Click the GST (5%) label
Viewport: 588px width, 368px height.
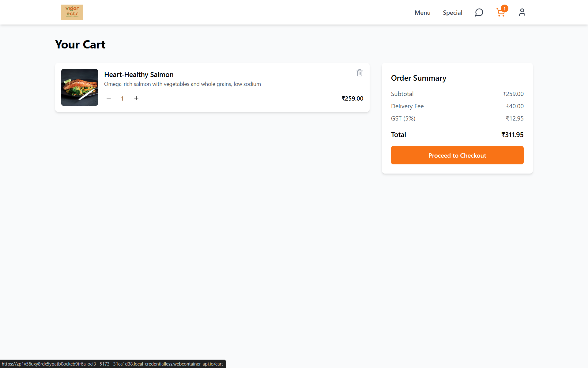click(403, 118)
